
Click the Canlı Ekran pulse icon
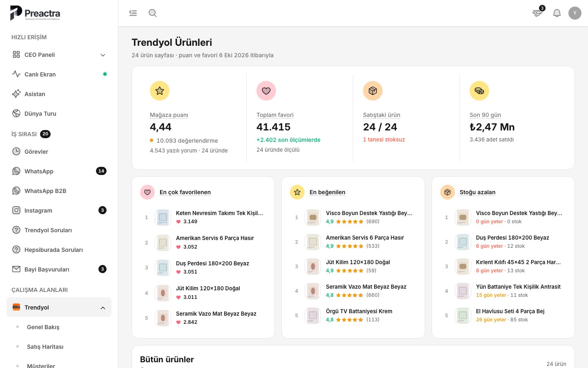[16, 74]
